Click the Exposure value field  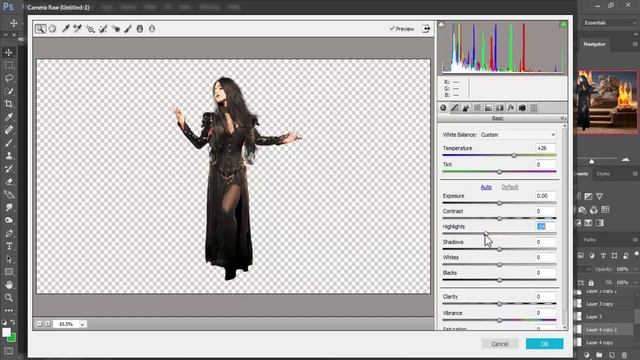click(x=545, y=196)
